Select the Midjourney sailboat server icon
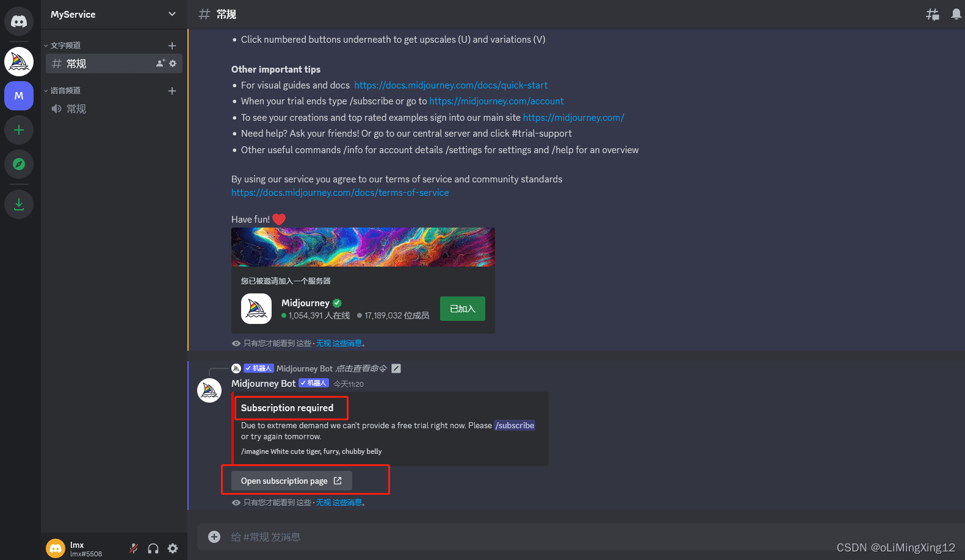Screen dimensions: 965x560 tap(19, 62)
